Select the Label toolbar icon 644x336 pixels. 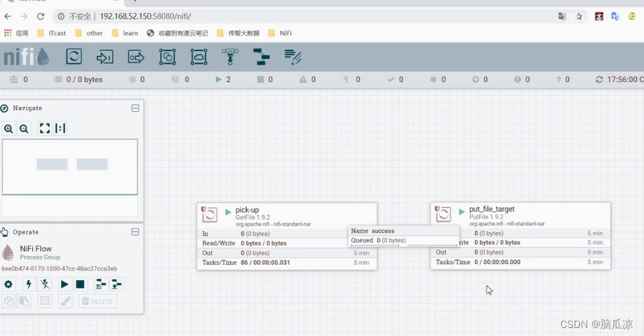pyautogui.click(x=293, y=57)
